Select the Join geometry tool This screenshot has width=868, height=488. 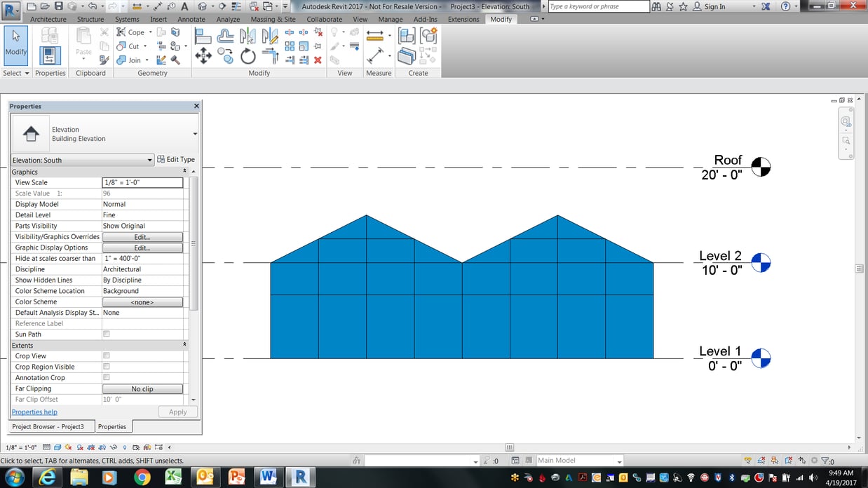[132, 60]
